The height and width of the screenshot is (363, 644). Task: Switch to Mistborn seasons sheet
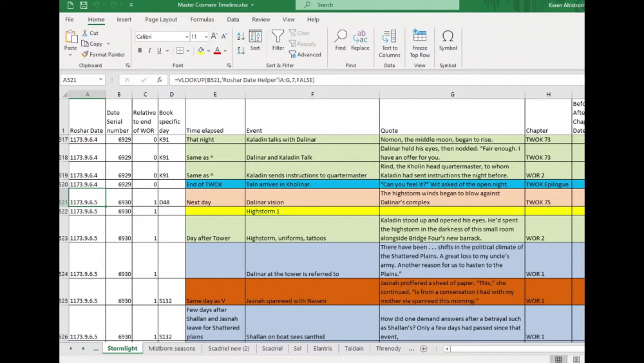[172, 349]
